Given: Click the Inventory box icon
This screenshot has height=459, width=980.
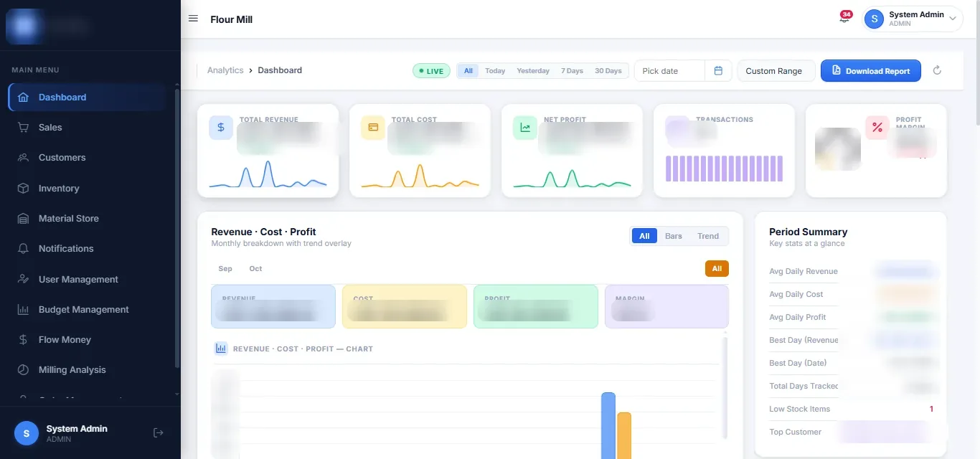Looking at the screenshot, I should pos(24,189).
